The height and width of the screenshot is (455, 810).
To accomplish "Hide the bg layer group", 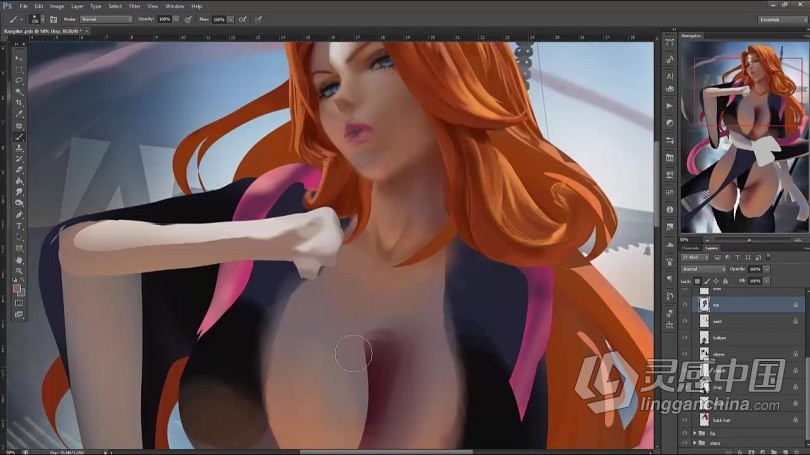I will [685, 433].
